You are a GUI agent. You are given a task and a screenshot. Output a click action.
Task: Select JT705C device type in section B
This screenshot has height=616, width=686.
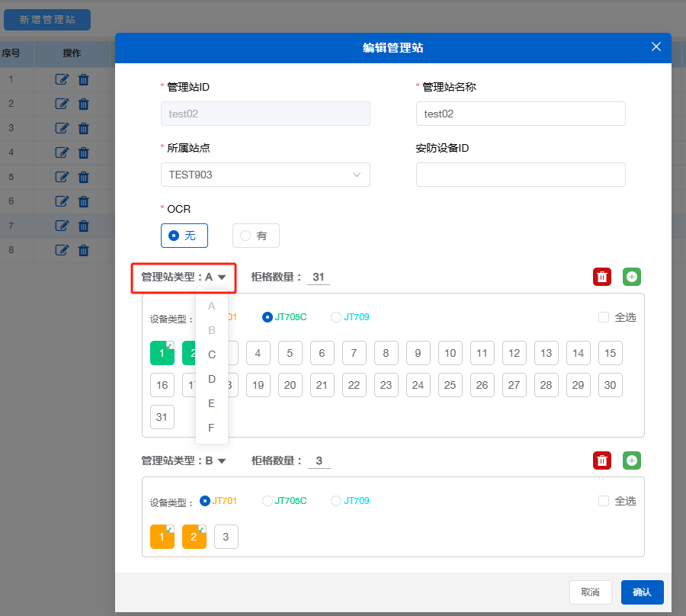[284, 501]
